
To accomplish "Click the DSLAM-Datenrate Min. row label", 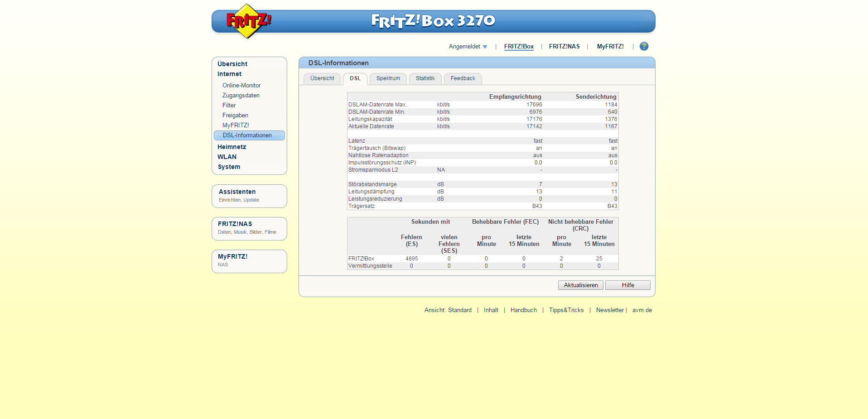I will tap(377, 112).
